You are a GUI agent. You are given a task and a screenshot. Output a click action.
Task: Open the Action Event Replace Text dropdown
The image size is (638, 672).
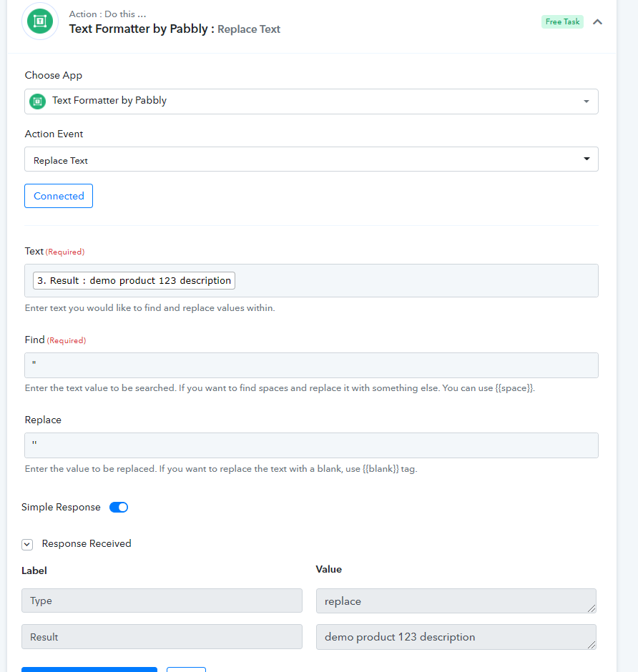(311, 159)
